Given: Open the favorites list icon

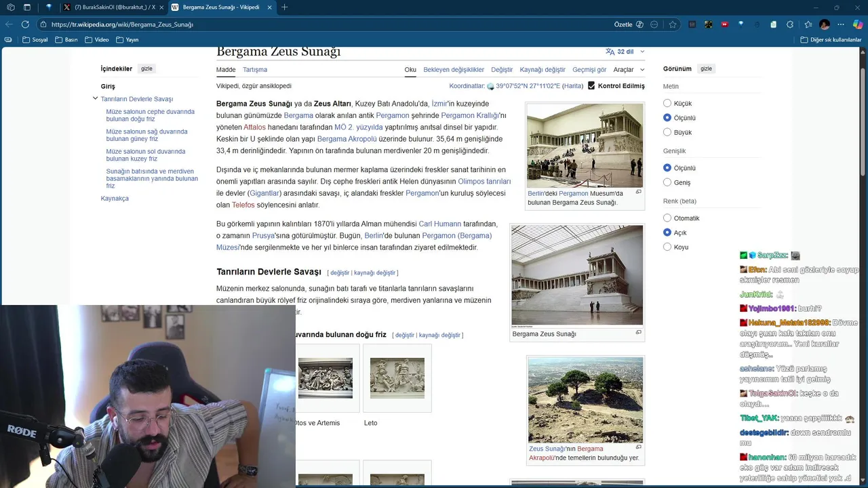Looking at the screenshot, I should [x=808, y=24].
